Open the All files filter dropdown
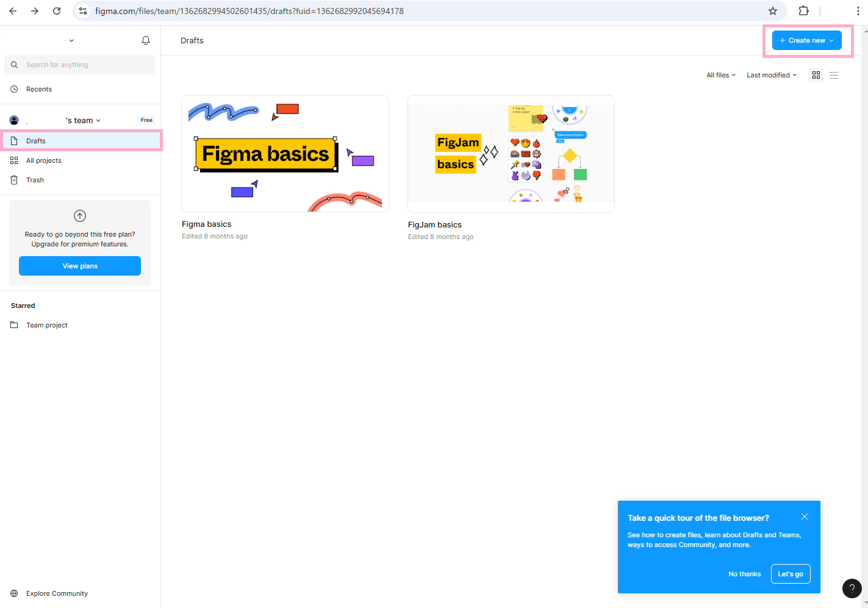This screenshot has width=868, height=608. tap(721, 75)
